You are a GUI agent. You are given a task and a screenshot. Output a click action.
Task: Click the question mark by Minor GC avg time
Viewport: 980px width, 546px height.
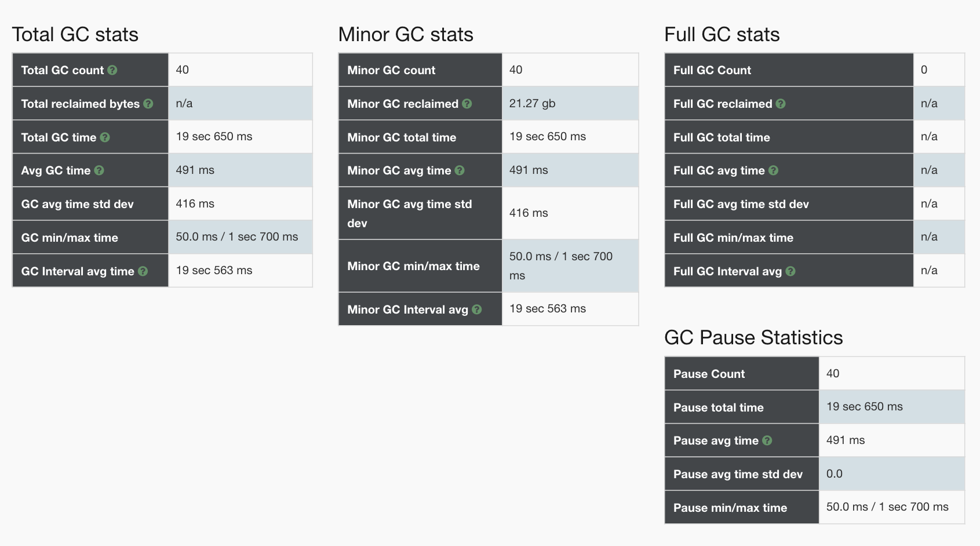(460, 170)
